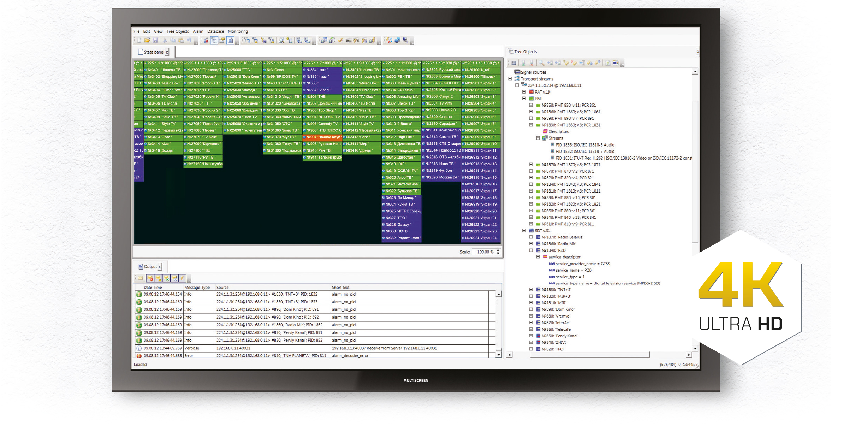Open the Tree Objects menu

coord(178,31)
